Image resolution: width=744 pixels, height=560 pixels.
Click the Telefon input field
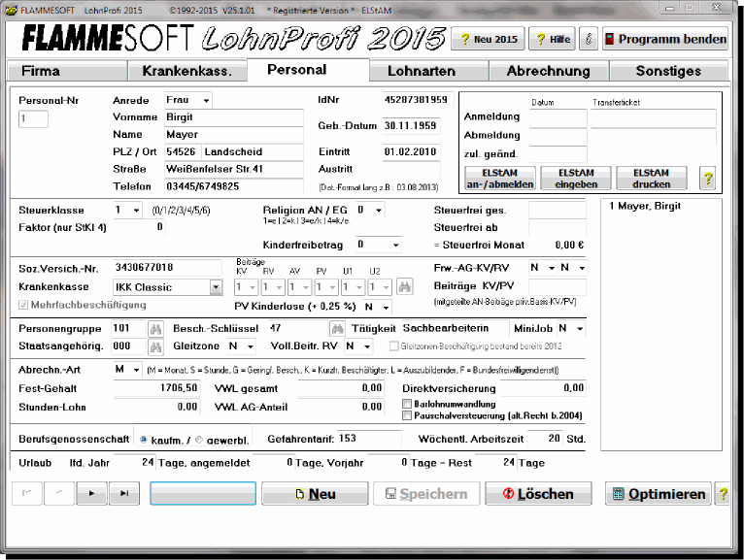coord(234,186)
